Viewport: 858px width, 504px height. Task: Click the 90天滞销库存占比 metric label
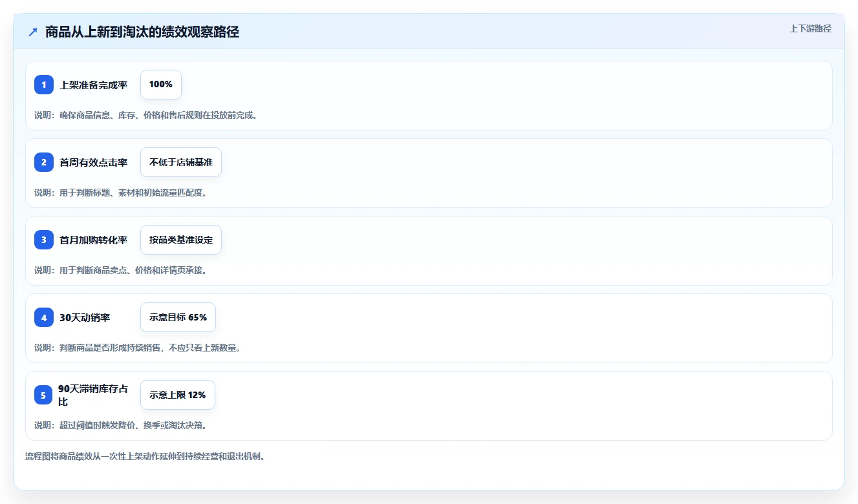click(x=94, y=395)
